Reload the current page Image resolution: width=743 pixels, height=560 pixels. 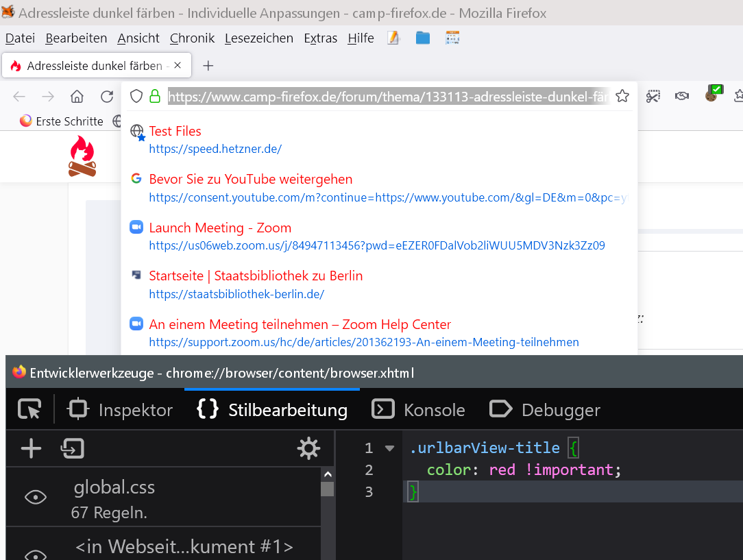pos(107,97)
